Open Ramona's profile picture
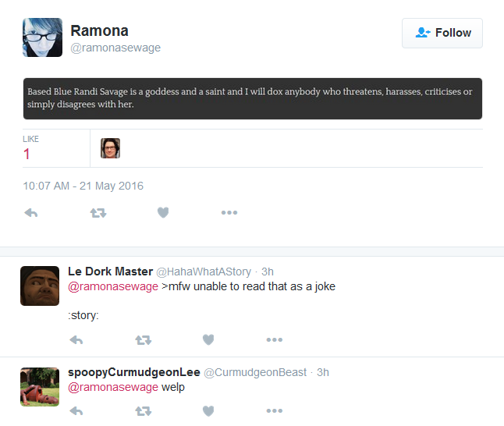Image resolution: width=504 pixels, height=426 pixels. (x=42, y=37)
